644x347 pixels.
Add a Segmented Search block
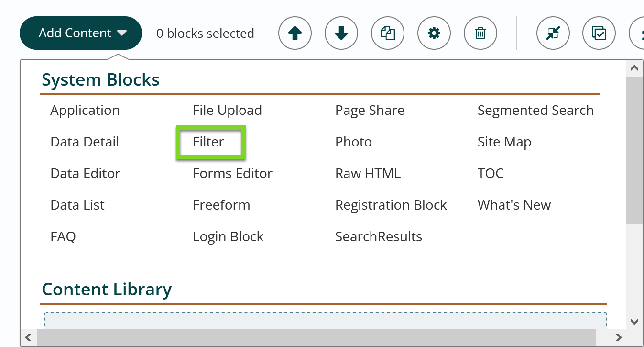[x=535, y=111]
